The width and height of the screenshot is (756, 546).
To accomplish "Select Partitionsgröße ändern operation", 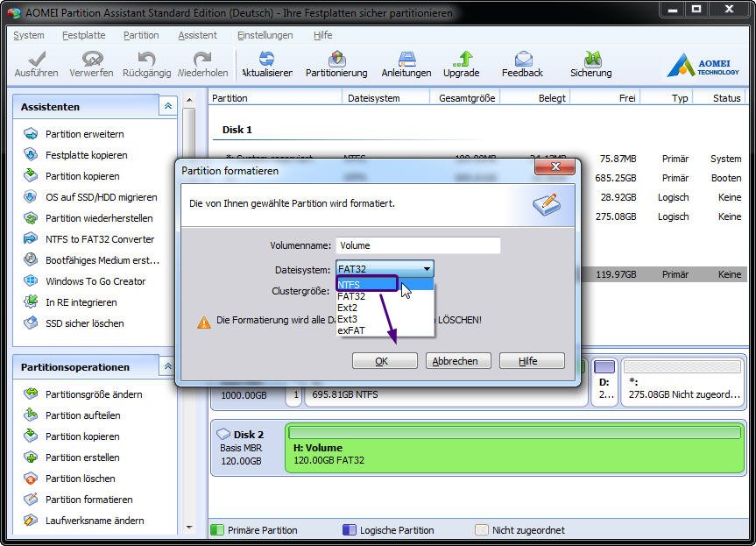I will 94,394.
